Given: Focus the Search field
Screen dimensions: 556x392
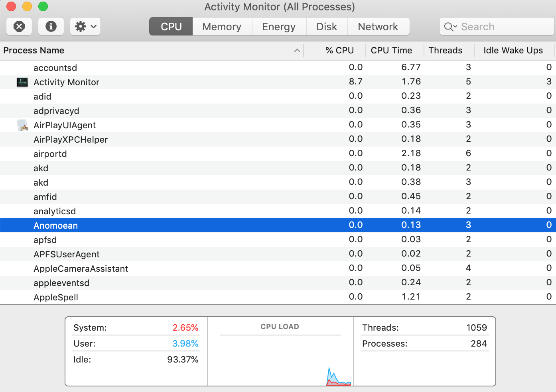Looking at the screenshot, I should tap(497, 27).
